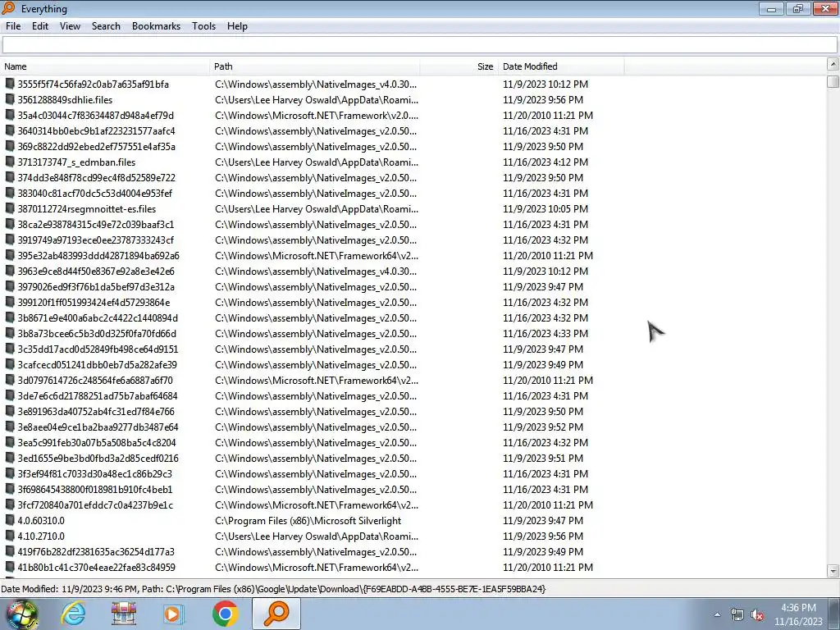Select 3f698645438800f018981b910fc4beb1 entry
This screenshot has height=630, width=840.
(x=95, y=489)
